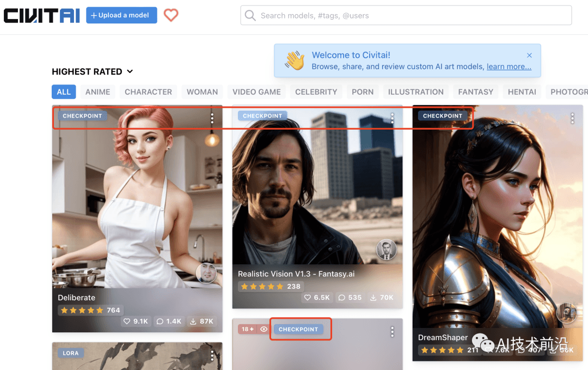This screenshot has height=370, width=588.
Task: Select the FANTASY category tab
Action: click(475, 92)
